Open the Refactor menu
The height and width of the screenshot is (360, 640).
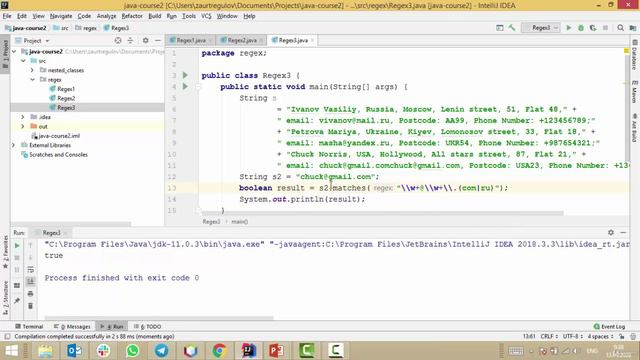click(132, 16)
